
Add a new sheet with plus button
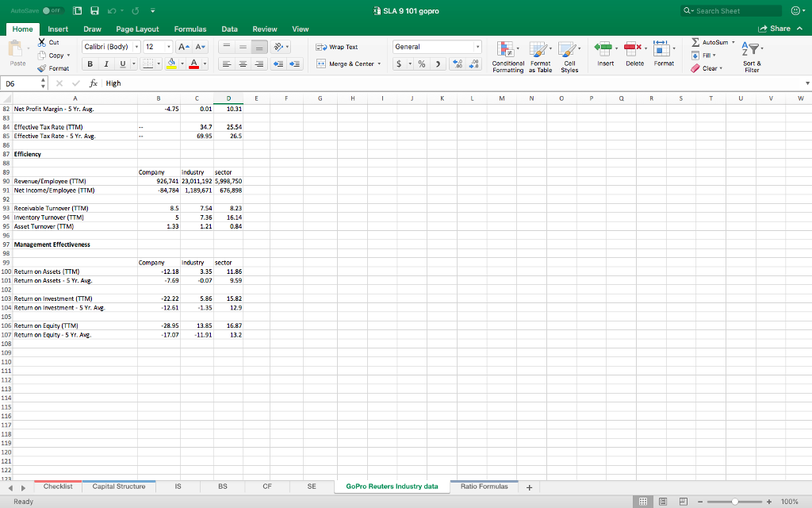pyautogui.click(x=529, y=487)
